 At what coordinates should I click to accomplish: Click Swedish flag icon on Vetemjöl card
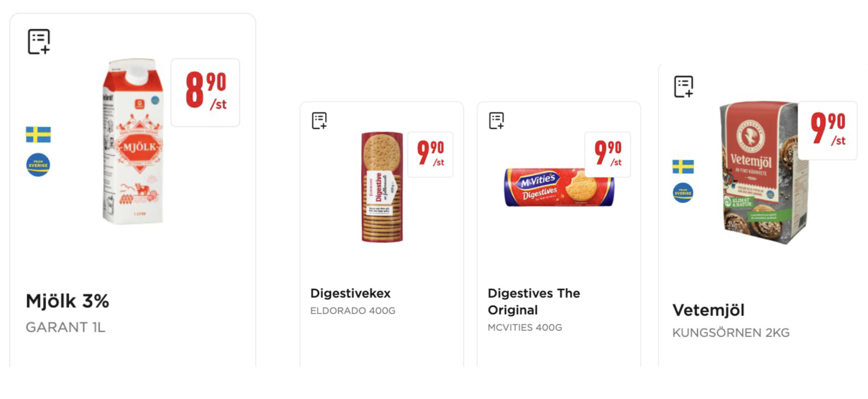(x=683, y=167)
